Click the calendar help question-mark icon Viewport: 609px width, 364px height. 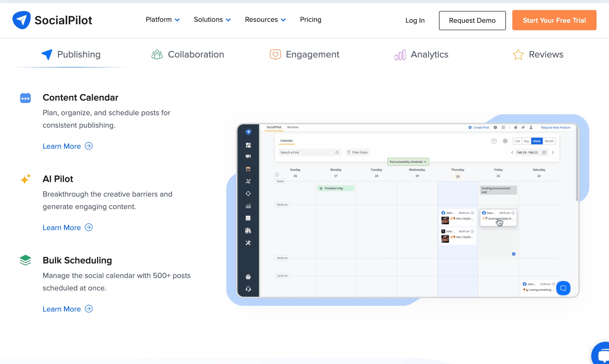tap(494, 141)
